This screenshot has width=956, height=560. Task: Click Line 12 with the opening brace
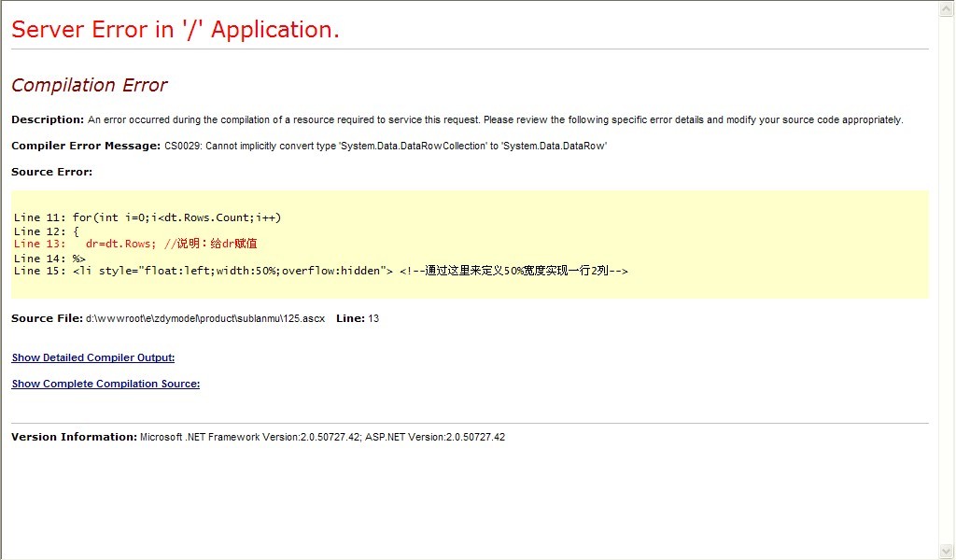(x=47, y=231)
